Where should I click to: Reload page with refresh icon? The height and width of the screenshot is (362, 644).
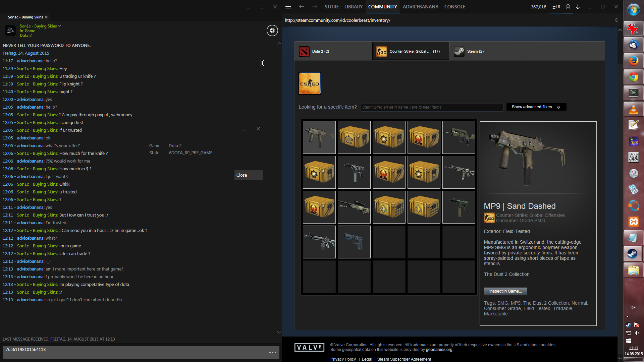click(616, 20)
